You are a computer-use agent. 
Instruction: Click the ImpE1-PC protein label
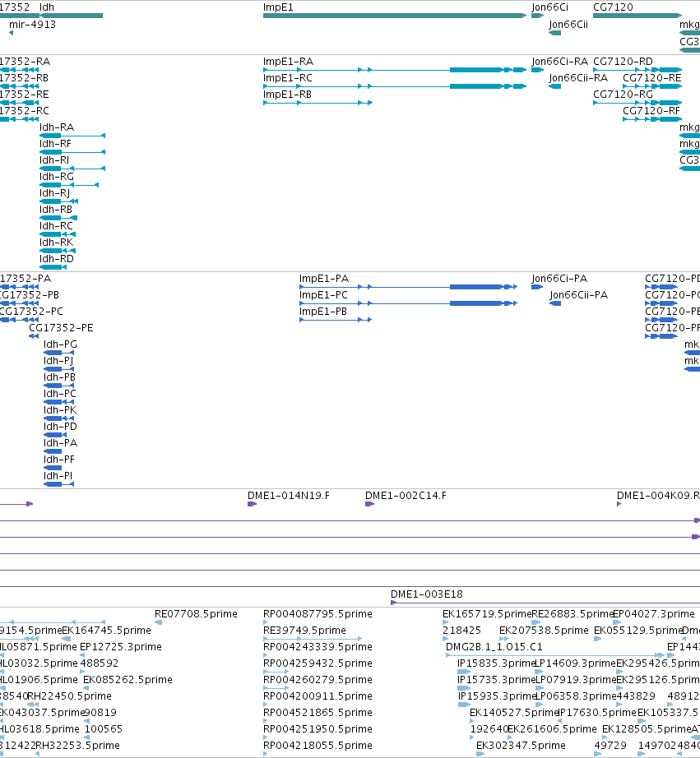[323, 295]
